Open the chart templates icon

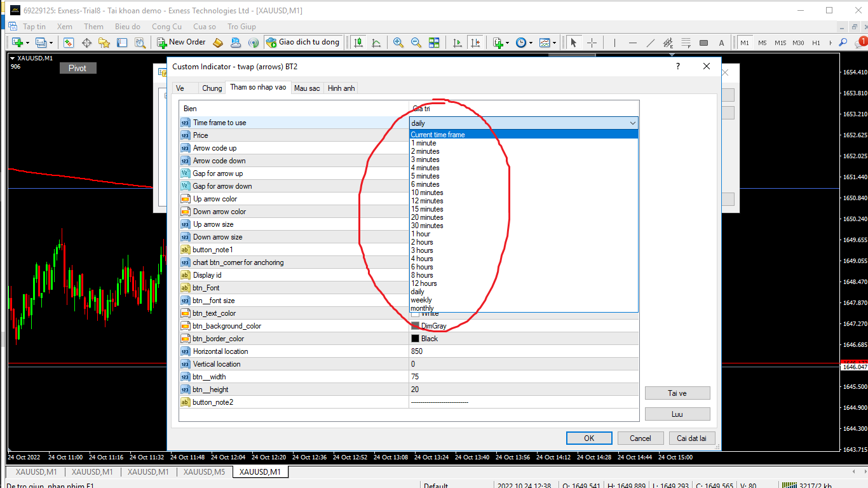(545, 43)
